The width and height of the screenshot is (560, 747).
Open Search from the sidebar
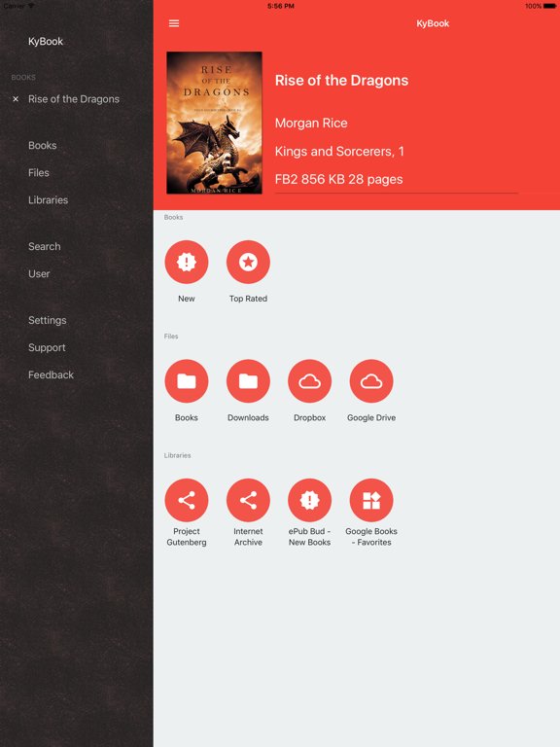click(45, 246)
